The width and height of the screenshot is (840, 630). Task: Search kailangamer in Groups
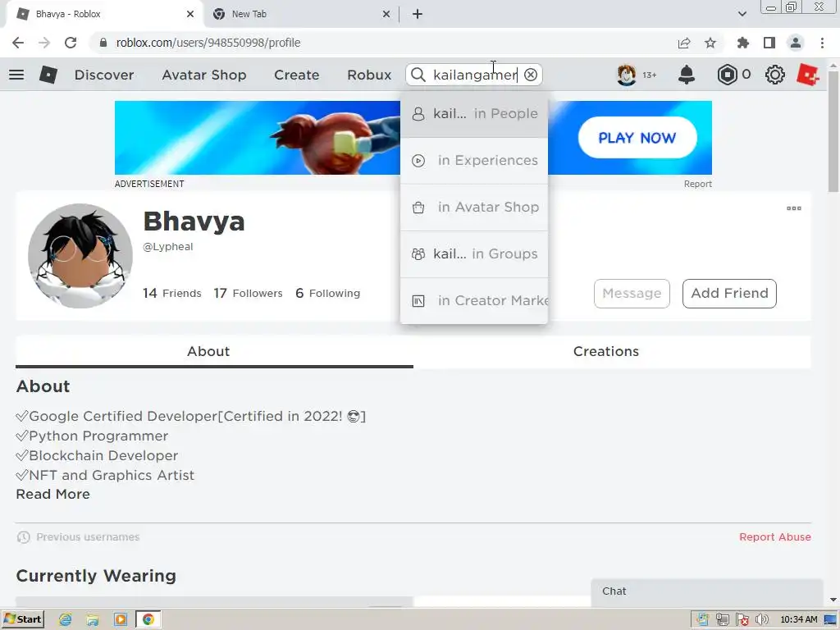(474, 254)
